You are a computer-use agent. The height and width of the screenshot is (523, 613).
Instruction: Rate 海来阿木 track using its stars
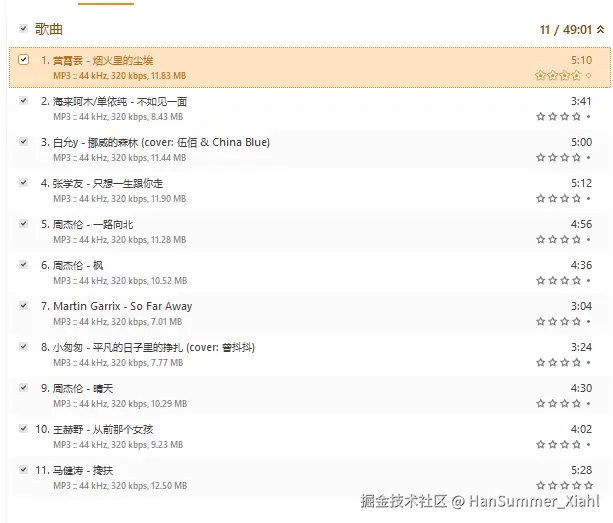558,116
